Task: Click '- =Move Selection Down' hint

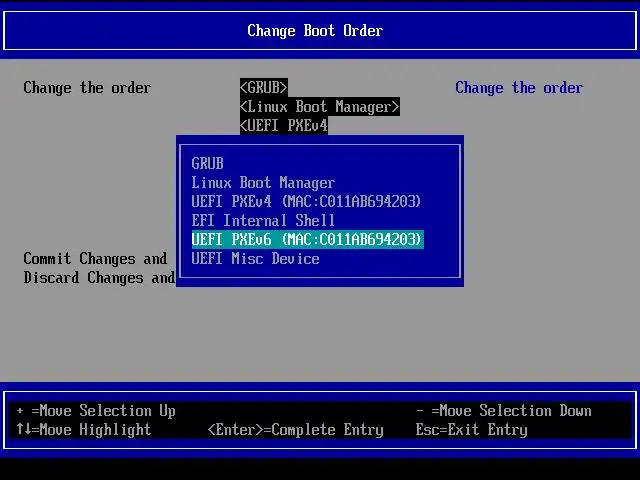Action: tap(504, 411)
